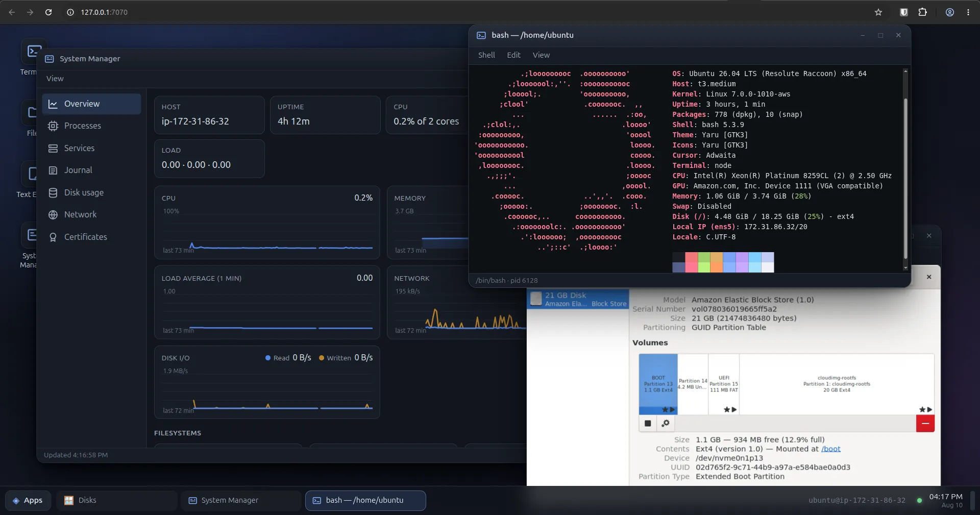
Task: Click the terminal's vertical scrollbar thumb
Action: point(905,179)
